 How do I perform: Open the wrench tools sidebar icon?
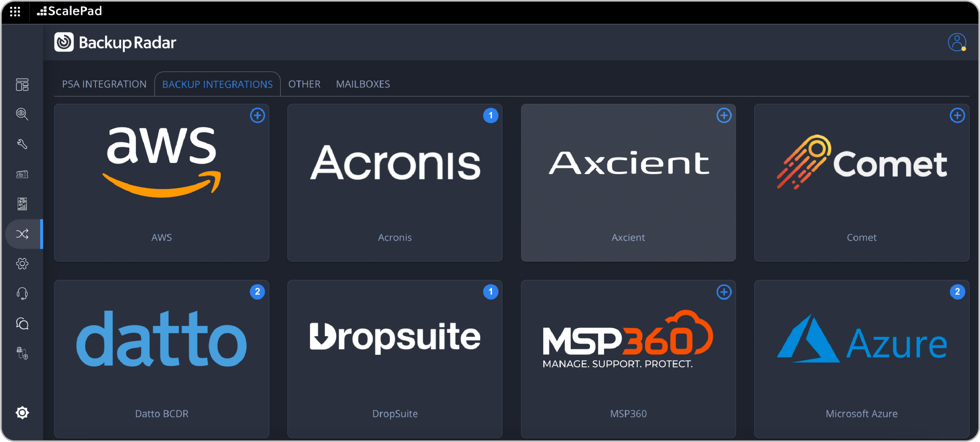click(22, 144)
